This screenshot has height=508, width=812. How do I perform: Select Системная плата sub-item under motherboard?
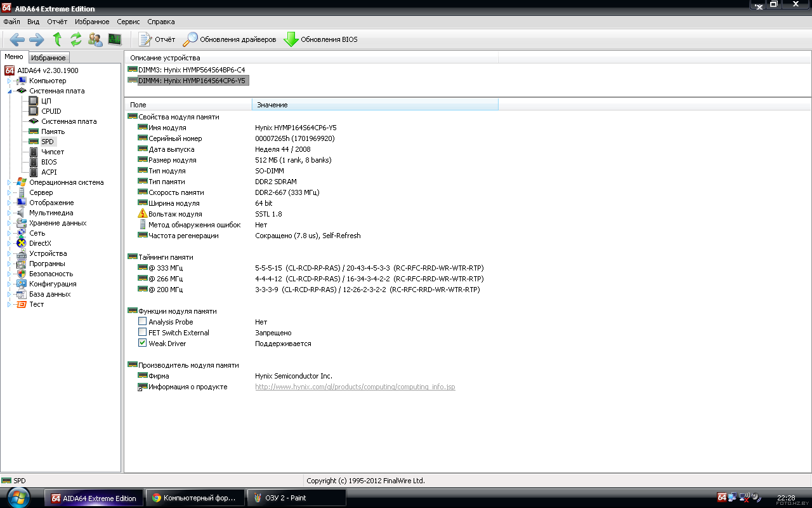pyautogui.click(x=69, y=121)
